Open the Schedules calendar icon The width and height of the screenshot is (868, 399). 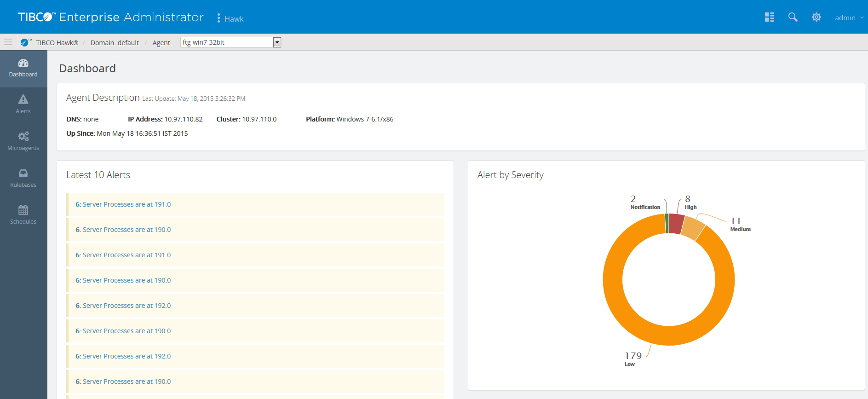(23, 210)
